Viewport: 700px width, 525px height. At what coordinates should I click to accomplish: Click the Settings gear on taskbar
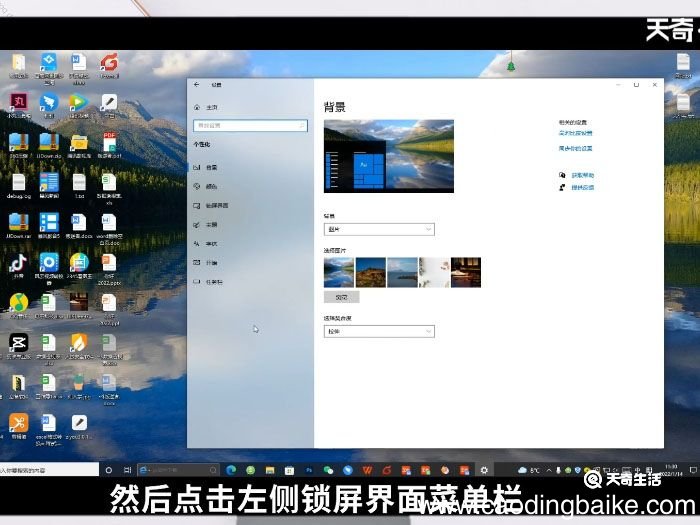tap(484, 470)
